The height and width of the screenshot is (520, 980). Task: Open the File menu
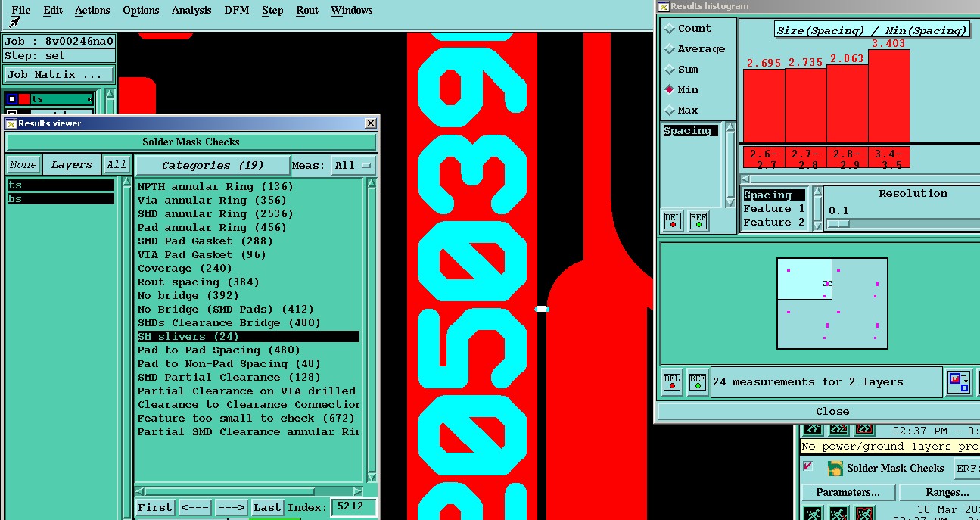pyautogui.click(x=21, y=10)
